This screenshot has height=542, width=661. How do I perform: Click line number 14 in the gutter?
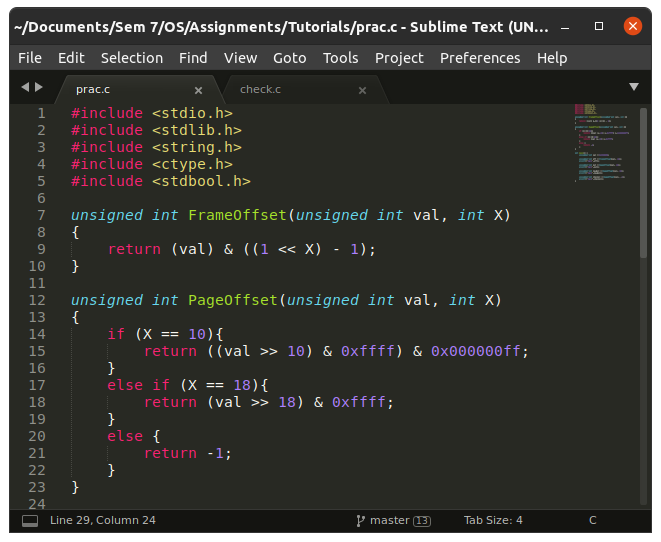[x=37, y=334]
